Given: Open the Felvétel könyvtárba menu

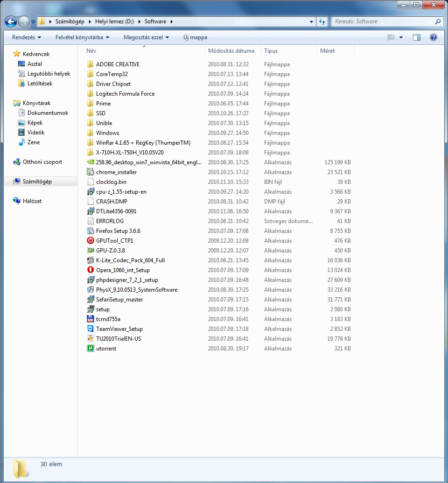Looking at the screenshot, I should [82, 37].
